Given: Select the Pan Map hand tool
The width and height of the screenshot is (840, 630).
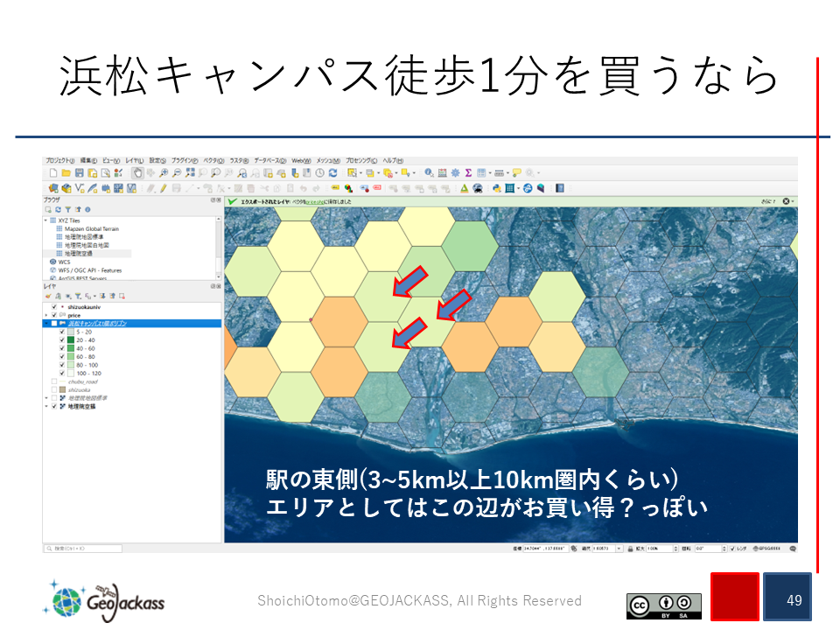Looking at the screenshot, I should pos(137,173).
